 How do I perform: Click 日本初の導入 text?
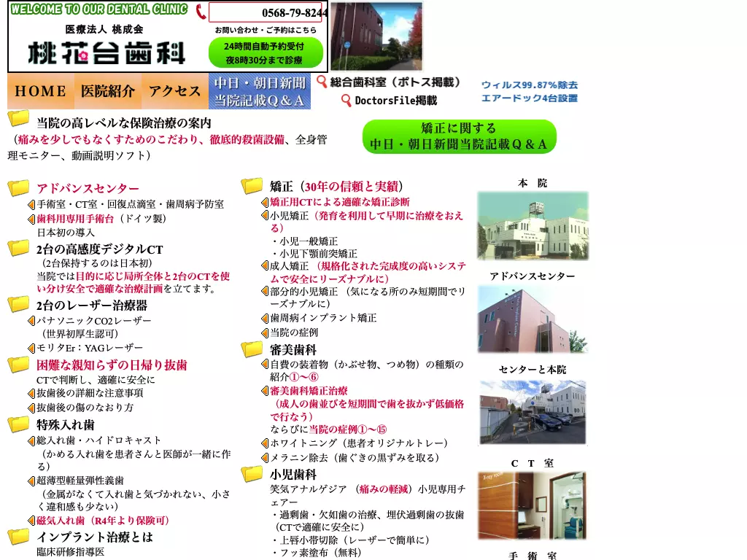66,233
